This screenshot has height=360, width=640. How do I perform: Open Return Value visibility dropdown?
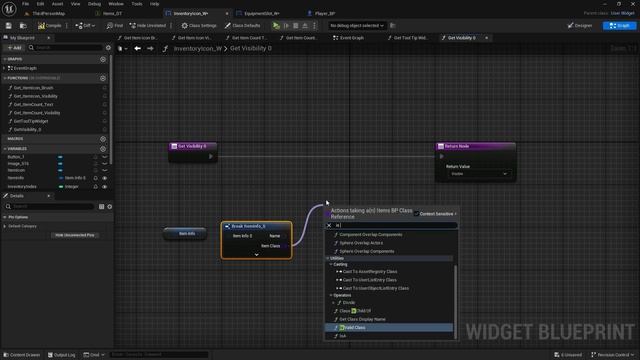478,174
